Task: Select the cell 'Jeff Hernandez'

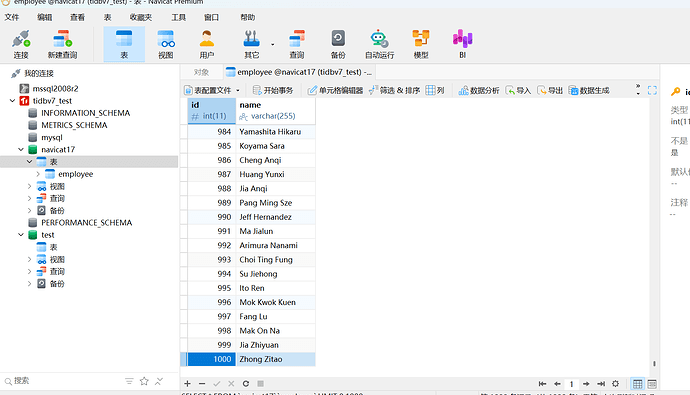Action: pyautogui.click(x=275, y=217)
